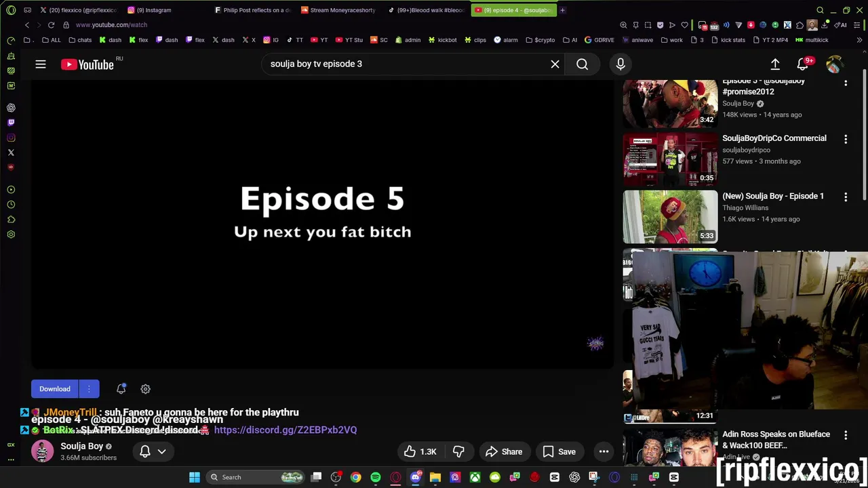868x488 pixels.
Task: Switch to the flexxico X tab
Action: [x=78, y=10]
